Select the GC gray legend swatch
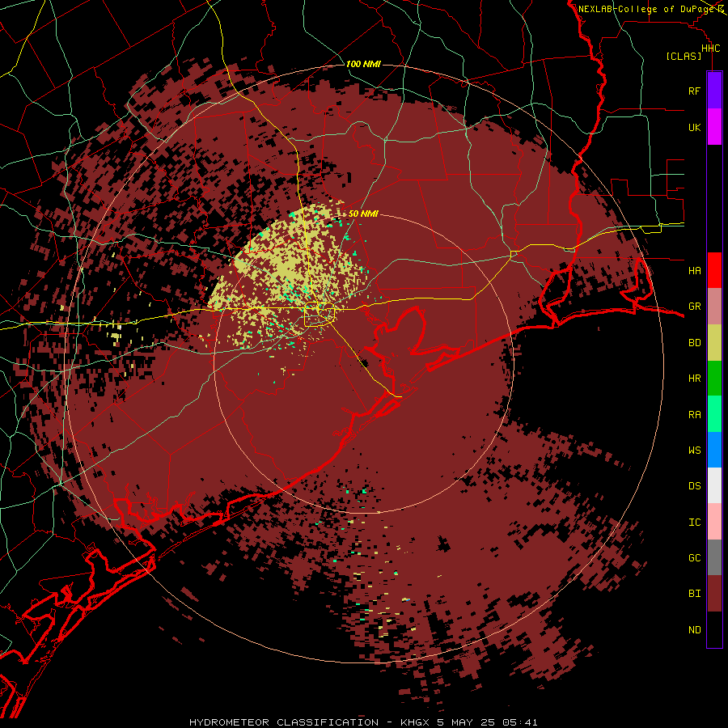The height and width of the screenshot is (728, 728). [x=714, y=557]
